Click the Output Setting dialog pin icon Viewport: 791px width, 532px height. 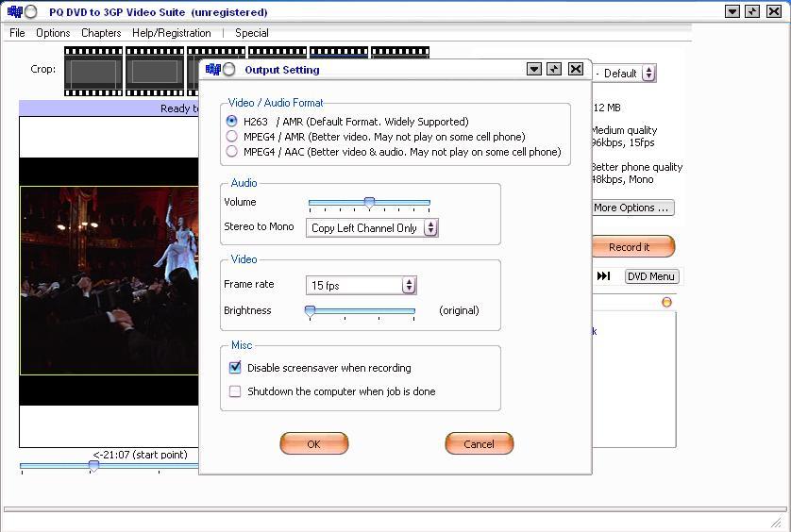[554, 69]
